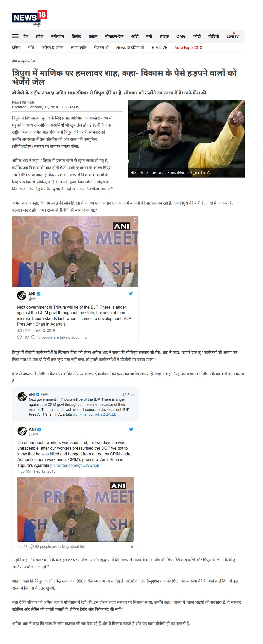Click ANI avatar in the first tweet
263x644 pixels.
22,295
